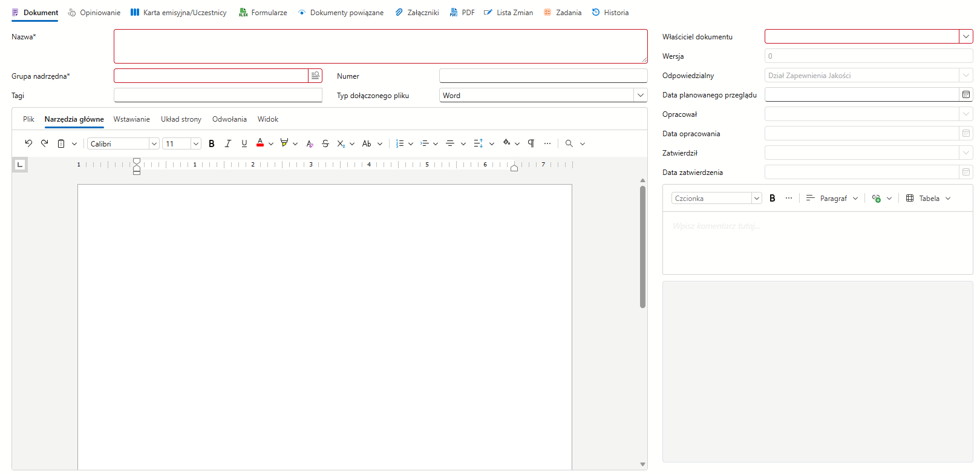Click the clear formatting icon
The width and height of the screenshot is (980, 474).
[x=310, y=143]
